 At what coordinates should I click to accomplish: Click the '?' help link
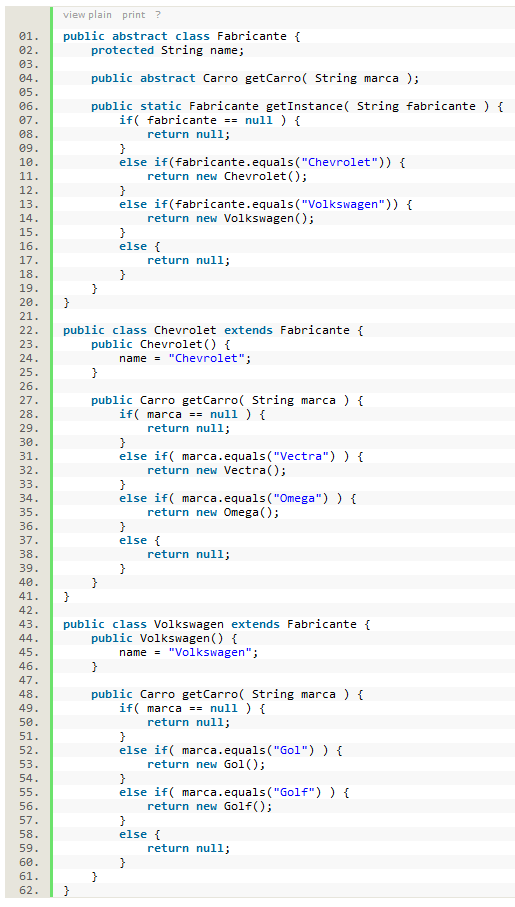(x=158, y=14)
